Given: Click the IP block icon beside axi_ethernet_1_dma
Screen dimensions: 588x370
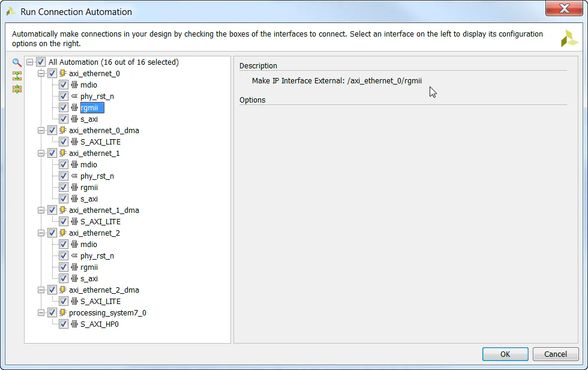Looking at the screenshot, I should click(62, 210).
